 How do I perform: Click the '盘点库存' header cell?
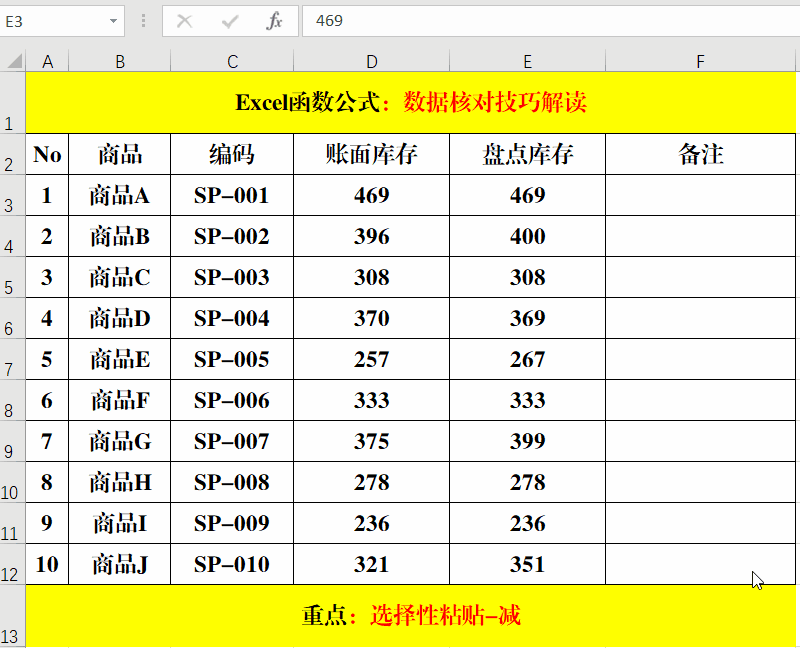528,154
